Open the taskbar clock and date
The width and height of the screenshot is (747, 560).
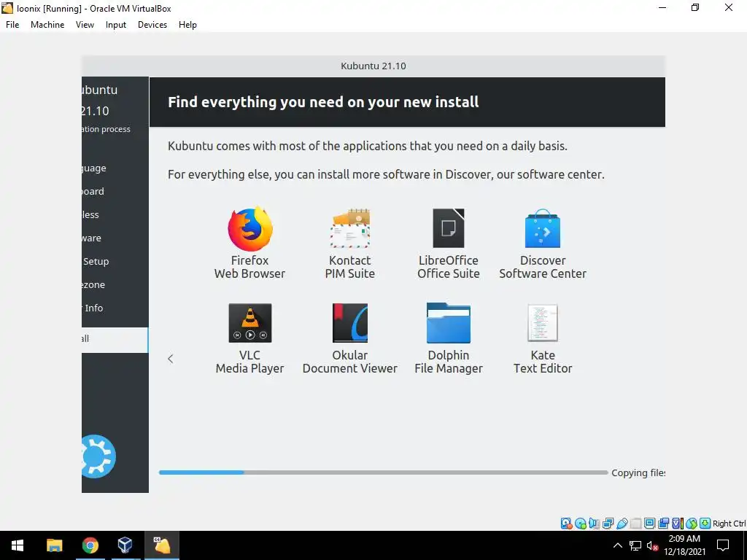click(x=684, y=545)
